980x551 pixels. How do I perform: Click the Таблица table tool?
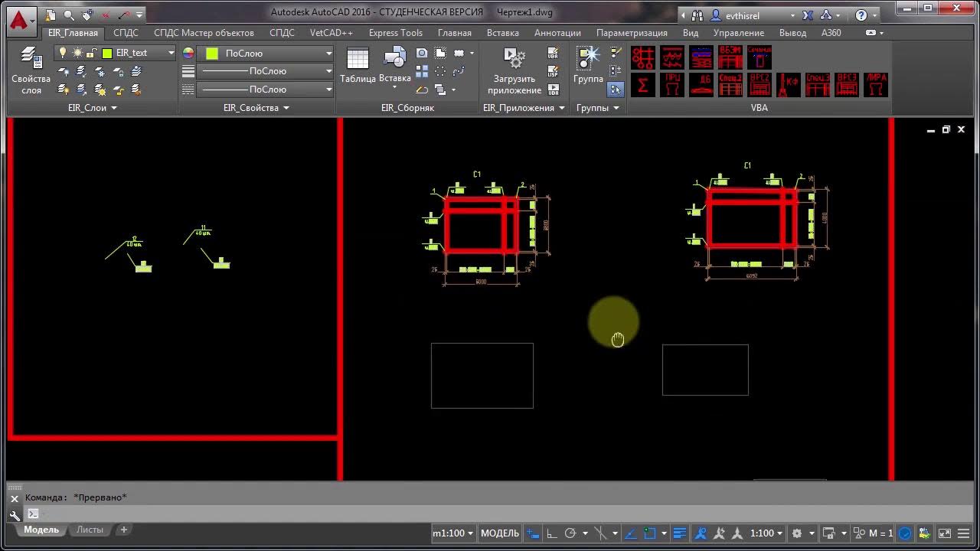click(358, 66)
